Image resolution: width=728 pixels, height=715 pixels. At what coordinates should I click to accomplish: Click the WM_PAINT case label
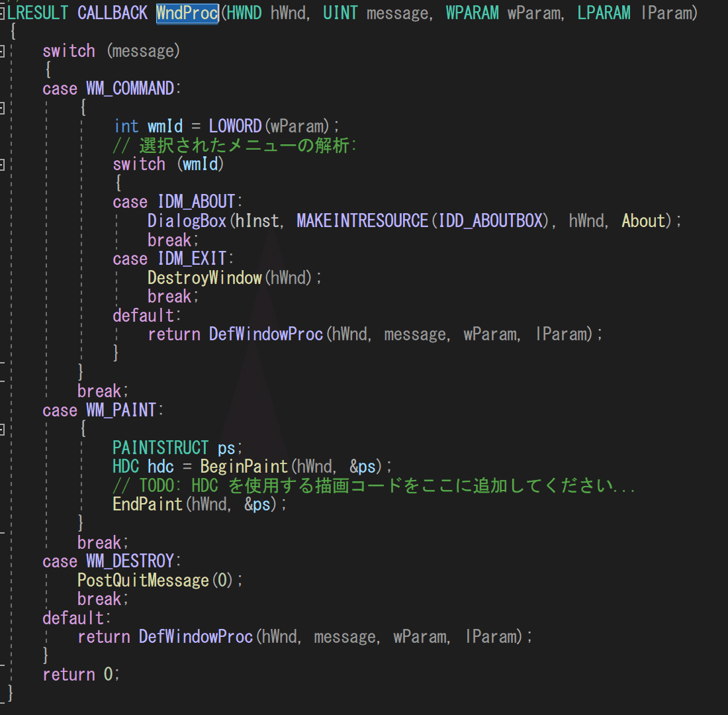pyautogui.click(x=121, y=410)
